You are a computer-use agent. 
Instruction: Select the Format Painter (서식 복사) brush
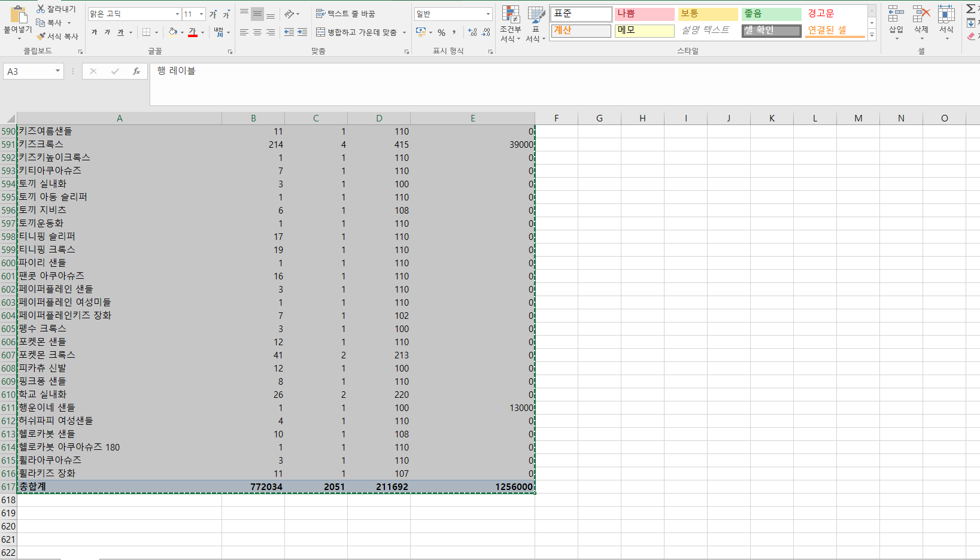click(x=41, y=36)
